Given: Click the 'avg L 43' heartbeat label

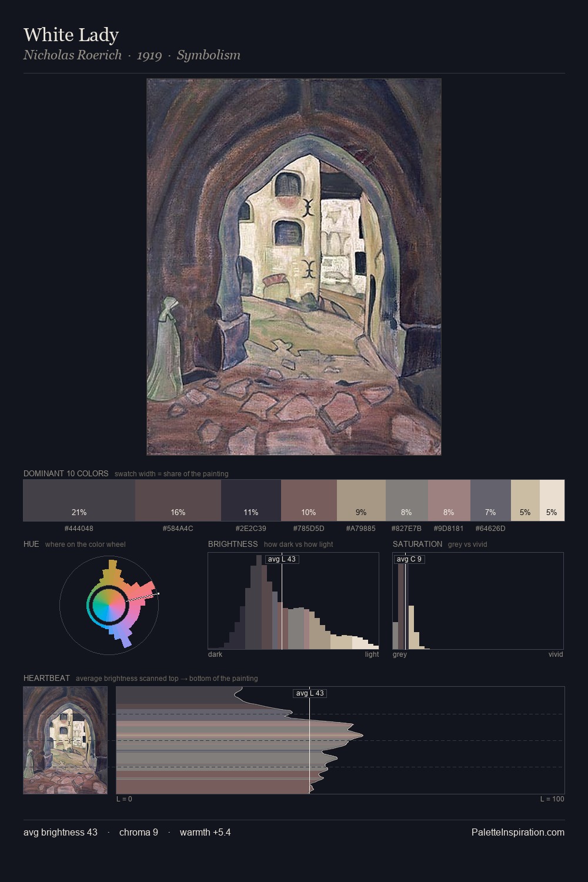Looking at the screenshot, I should 310,693.
